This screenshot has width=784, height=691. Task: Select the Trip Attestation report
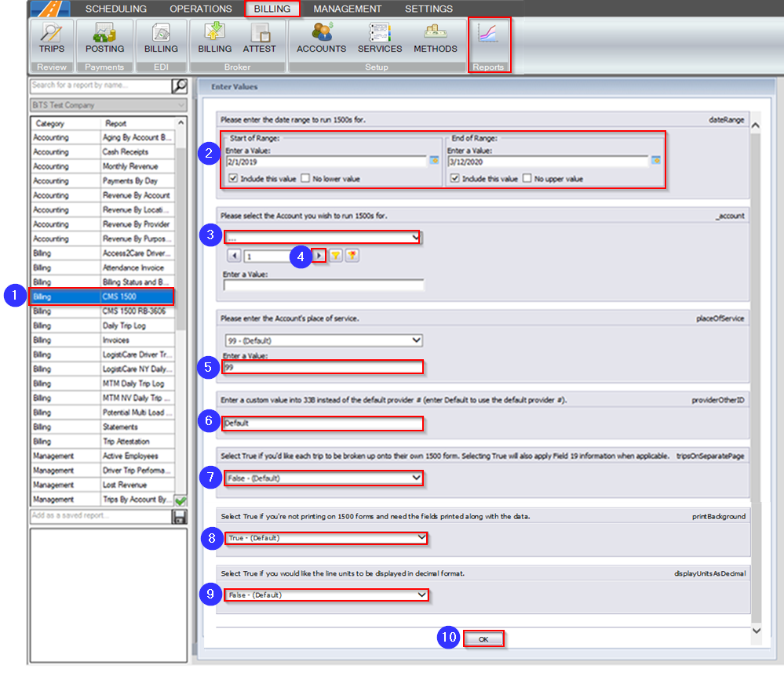[x=103, y=441]
